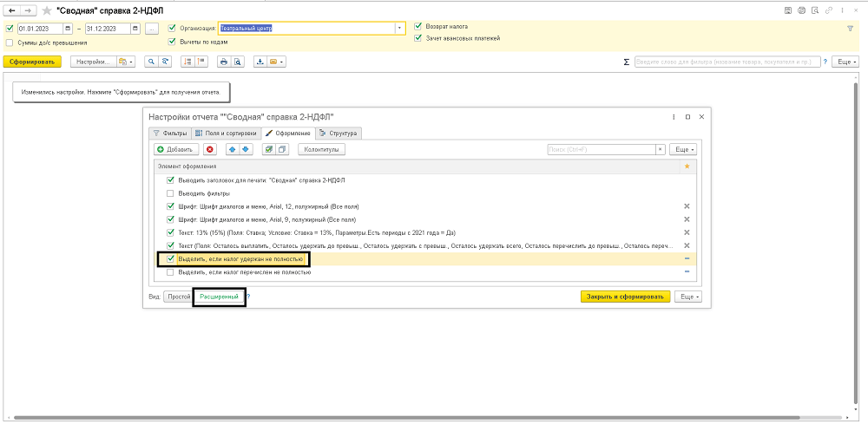This screenshot has height=424, width=868.
Task: Check 'Выделить, если налог перечислен не полностью'
Action: (170, 272)
